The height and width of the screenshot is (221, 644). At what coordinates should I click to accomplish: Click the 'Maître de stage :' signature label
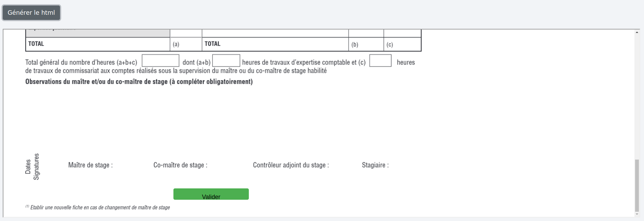[90, 165]
